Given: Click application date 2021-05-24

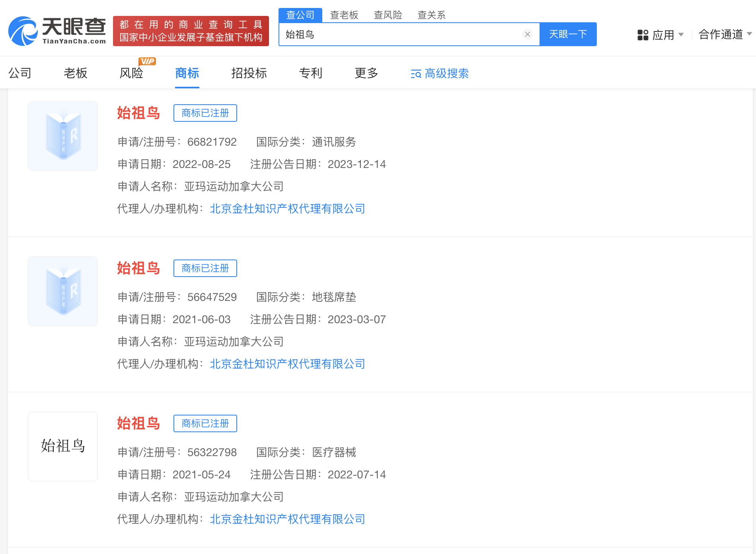Looking at the screenshot, I should 202,475.
